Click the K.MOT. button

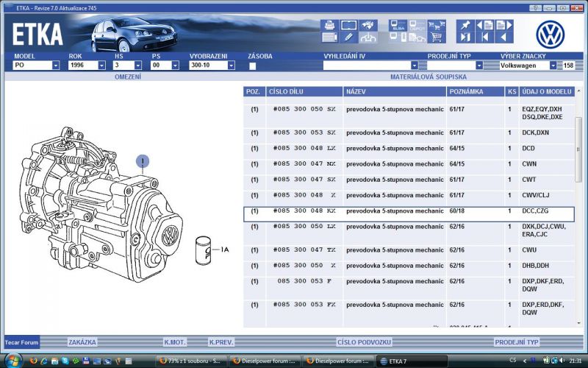pyautogui.click(x=175, y=342)
